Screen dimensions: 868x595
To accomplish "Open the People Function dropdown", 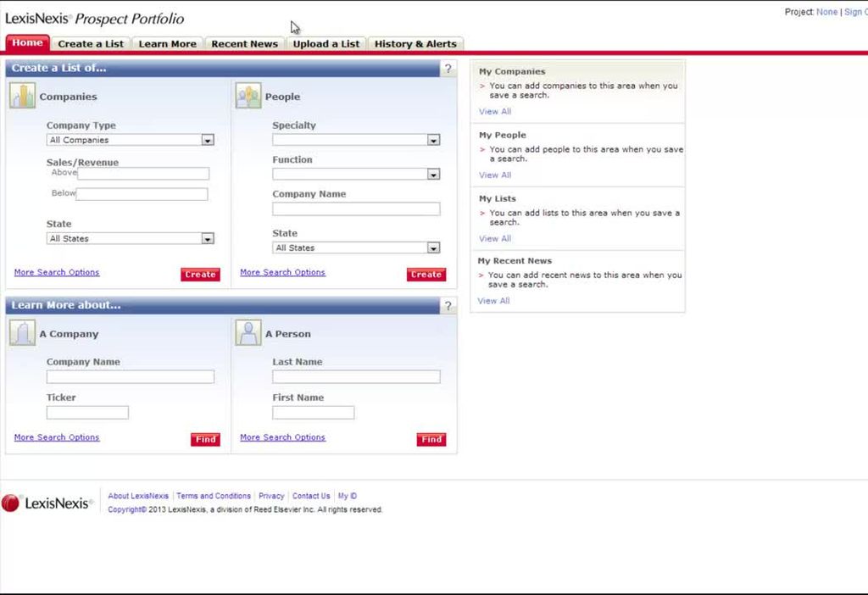I will click(433, 175).
